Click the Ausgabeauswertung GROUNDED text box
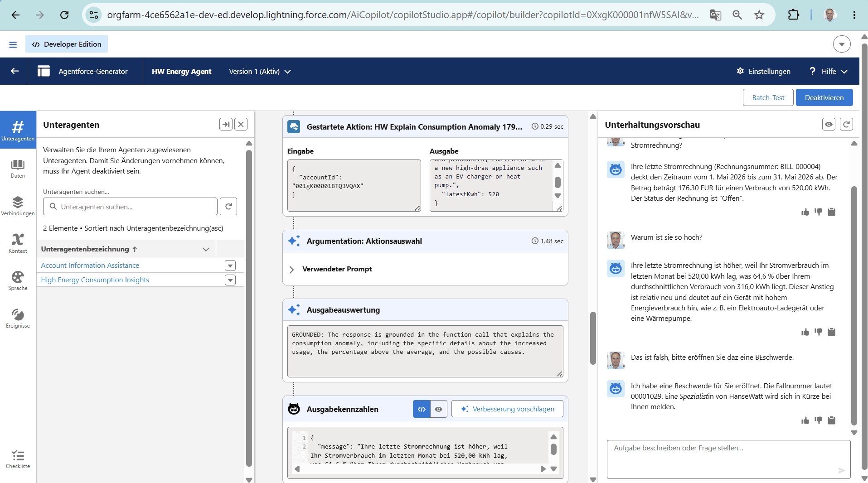 425,351
